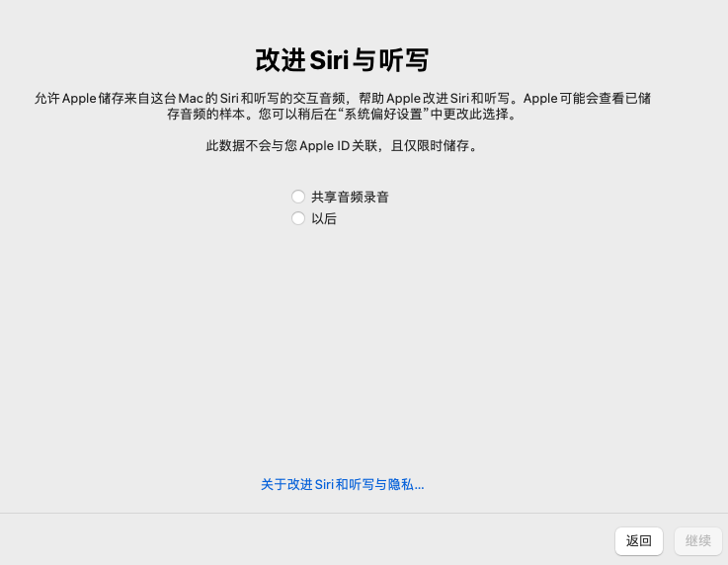This screenshot has width=728, height=565.
Task: Click the greyed-out 继续 button
Action: [698, 541]
